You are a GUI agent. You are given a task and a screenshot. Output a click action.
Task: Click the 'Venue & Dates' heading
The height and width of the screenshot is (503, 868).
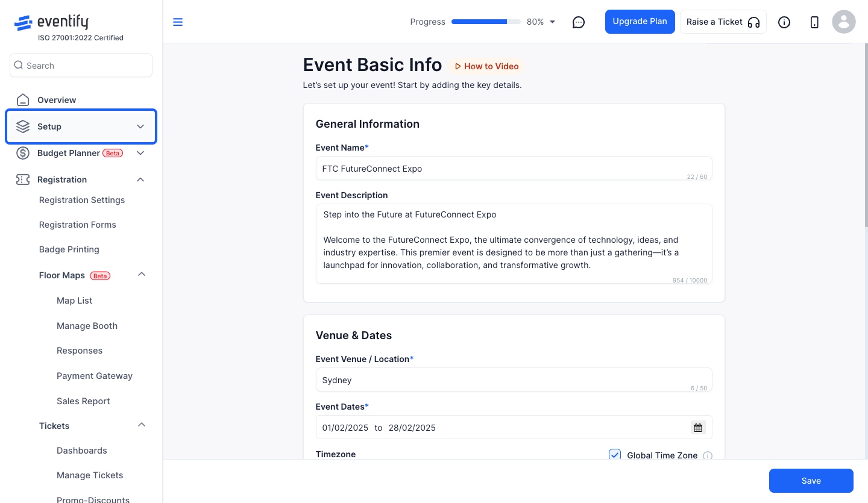pyautogui.click(x=354, y=336)
